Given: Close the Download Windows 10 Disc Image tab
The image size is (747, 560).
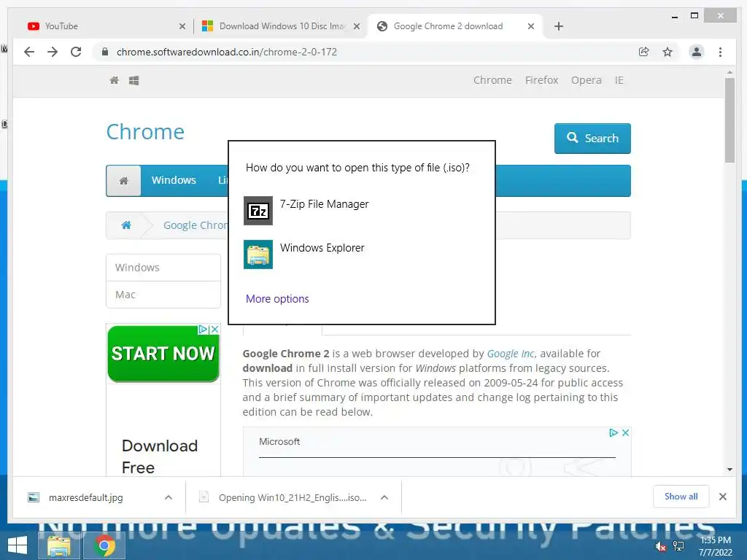Looking at the screenshot, I should (x=356, y=26).
